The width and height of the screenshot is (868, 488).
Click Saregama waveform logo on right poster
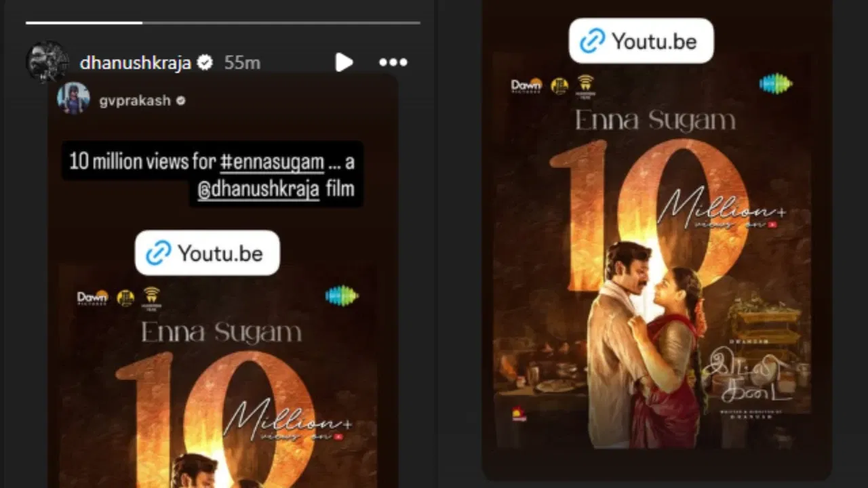pyautogui.click(x=776, y=83)
